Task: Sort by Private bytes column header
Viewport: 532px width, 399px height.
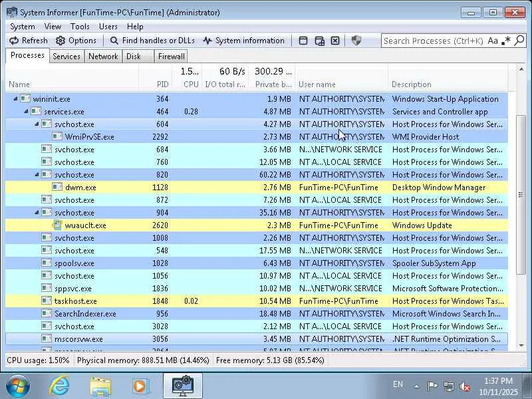Action: [272, 84]
